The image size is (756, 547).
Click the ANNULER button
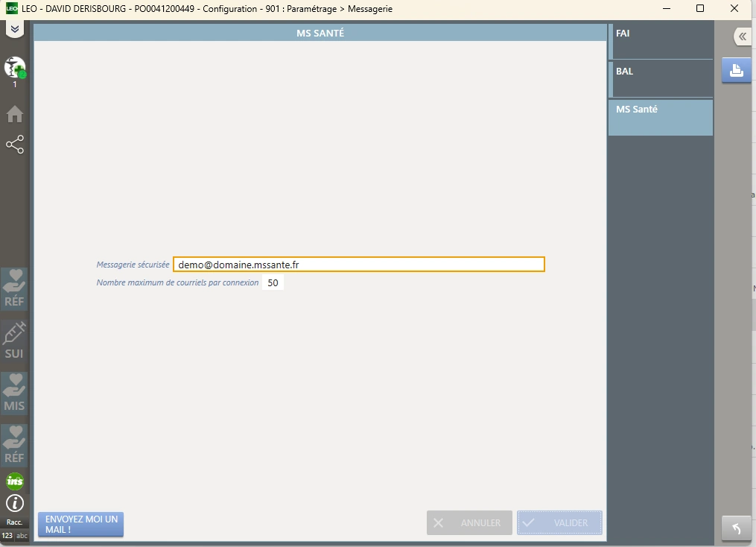point(469,523)
